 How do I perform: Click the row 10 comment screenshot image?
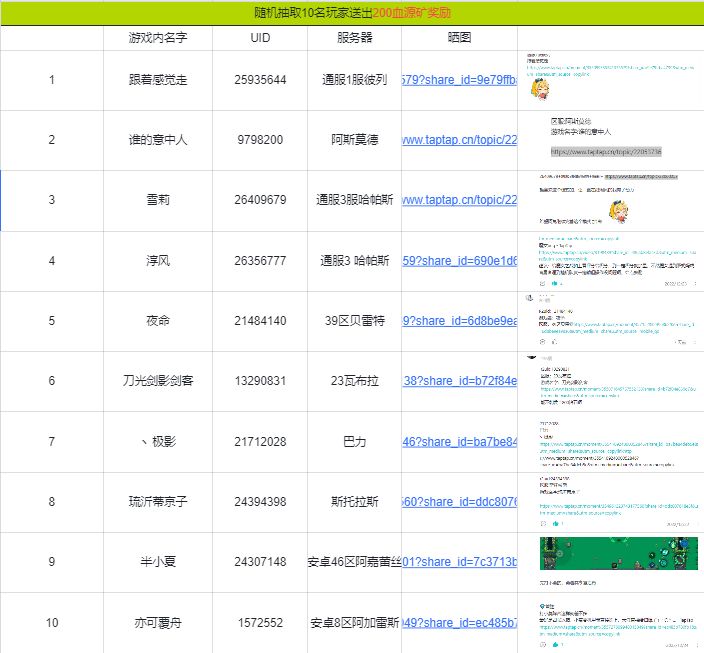point(618,626)
